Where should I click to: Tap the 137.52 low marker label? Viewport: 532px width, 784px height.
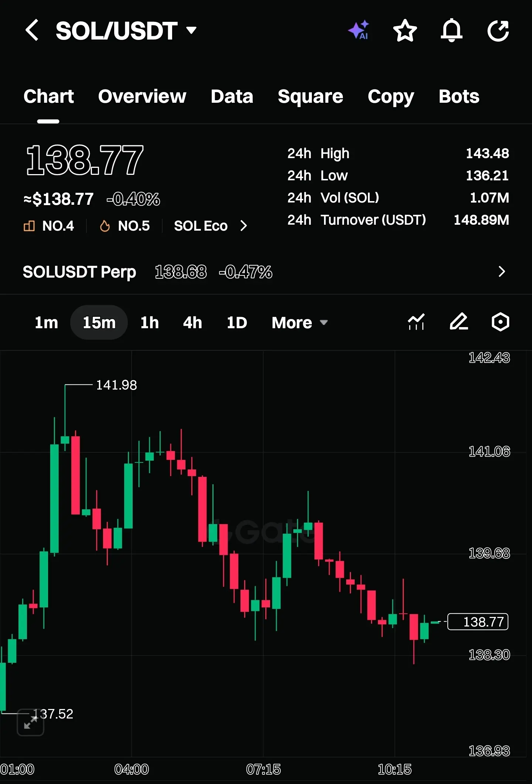tap(53, 714)
